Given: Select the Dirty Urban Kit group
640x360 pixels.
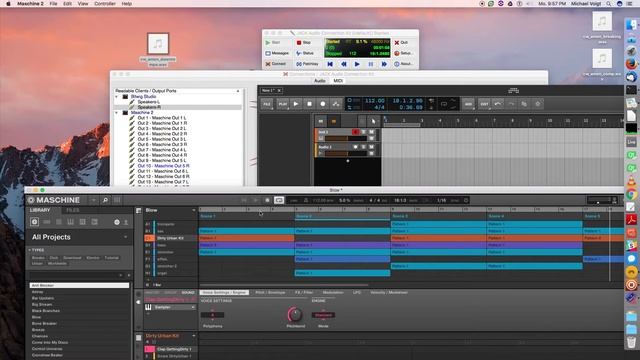Looking at the screenshot, I should (170, 238).
